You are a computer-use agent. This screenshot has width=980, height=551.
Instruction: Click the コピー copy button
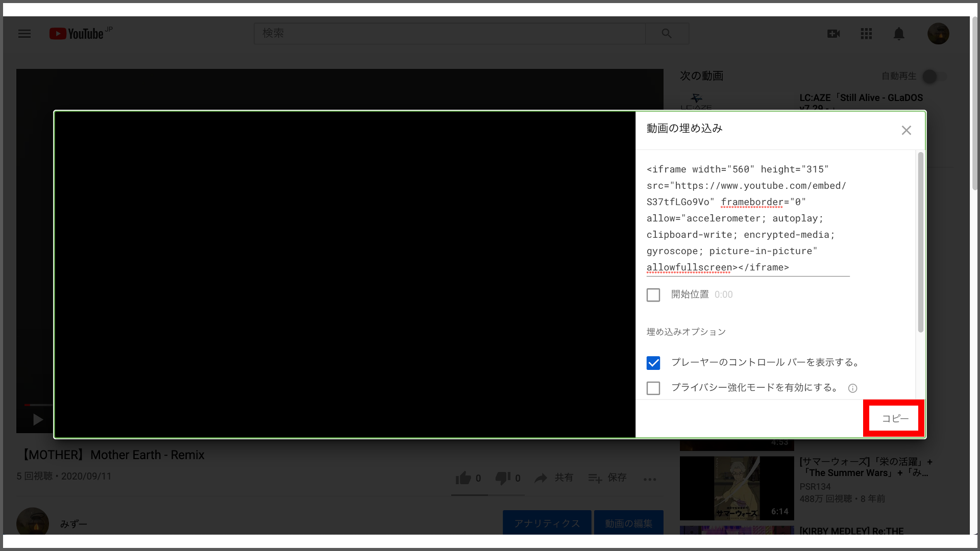tap(895, 418)
